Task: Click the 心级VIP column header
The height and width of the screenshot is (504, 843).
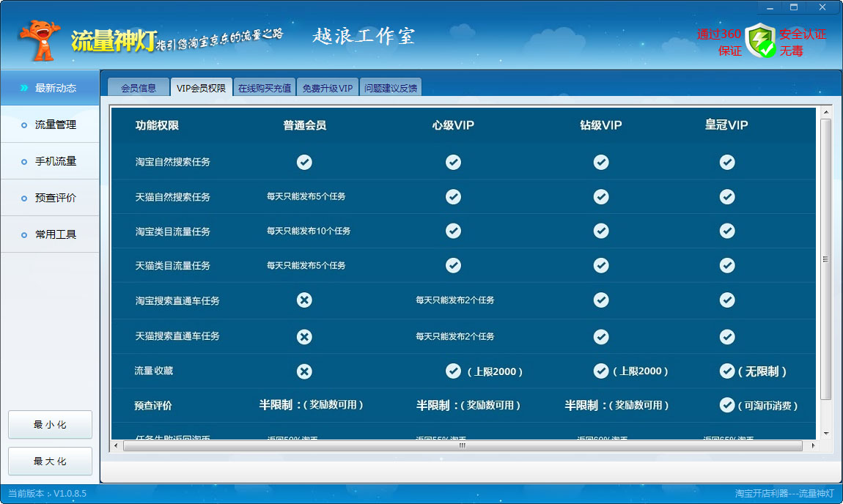Action: click(x=453, y=125)
